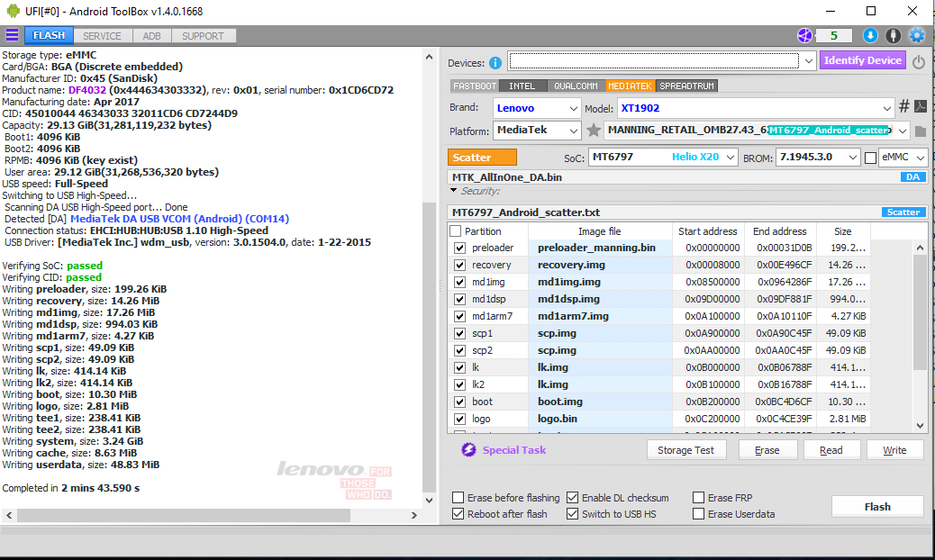Click the purple globe icon in toolbar
Screen dimensions: 935x560
[804, 36]
